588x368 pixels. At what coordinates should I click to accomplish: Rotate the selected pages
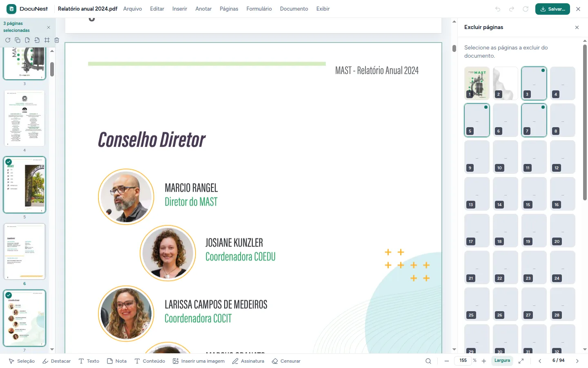[8, 40]
